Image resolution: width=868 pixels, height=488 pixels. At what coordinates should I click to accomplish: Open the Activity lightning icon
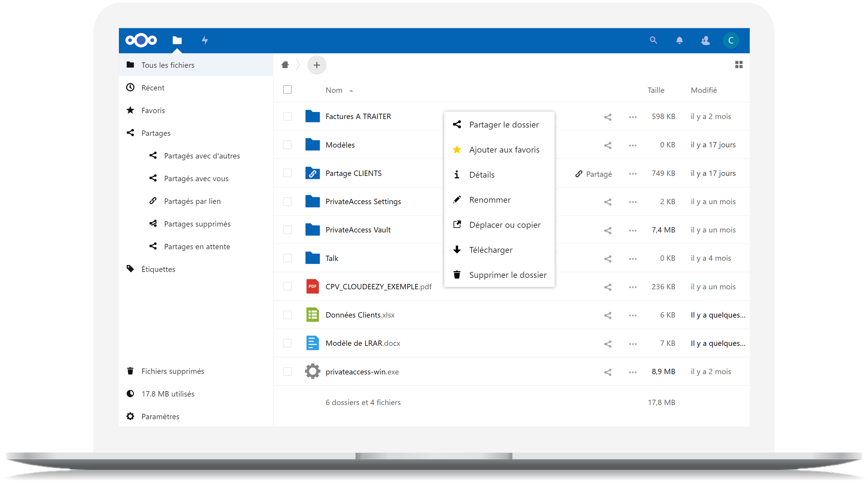tap(205, 40)
